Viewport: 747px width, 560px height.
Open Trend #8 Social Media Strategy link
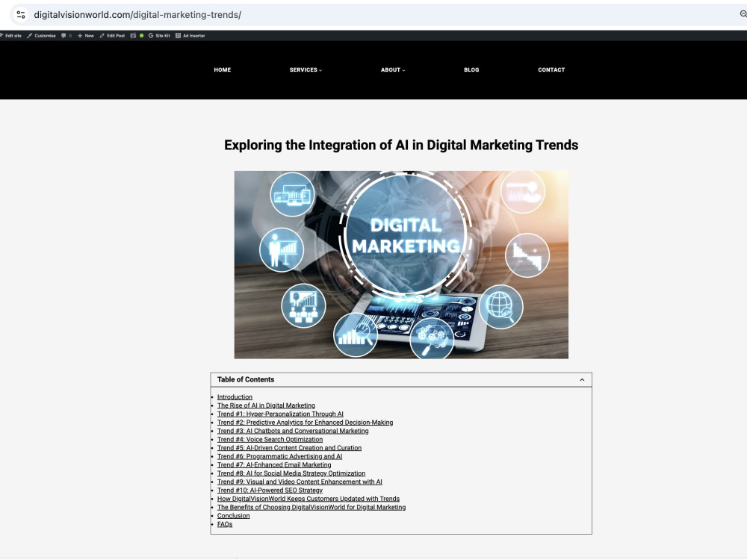291,473
